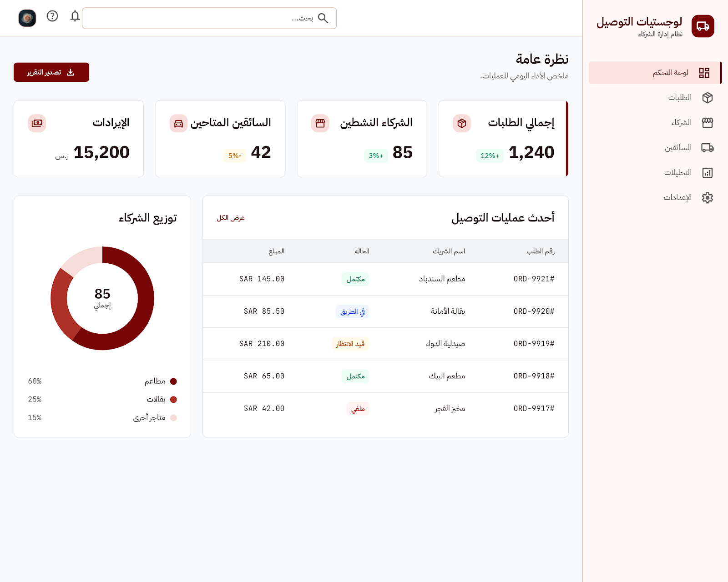
Task: Select the red بقالات legend swatch
Action: (x=173, y=400)
